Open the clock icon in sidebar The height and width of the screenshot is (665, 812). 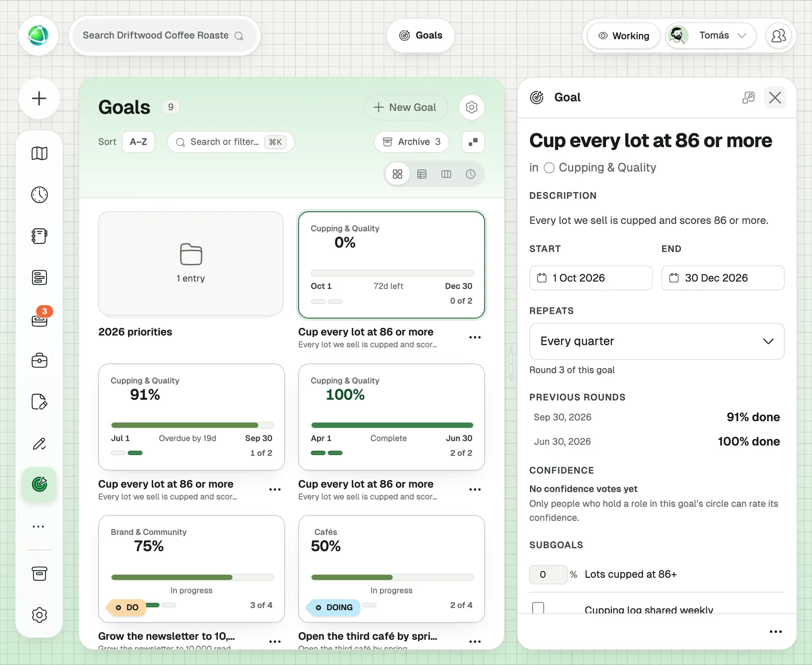pyautogui.click(x=39, y=194)
